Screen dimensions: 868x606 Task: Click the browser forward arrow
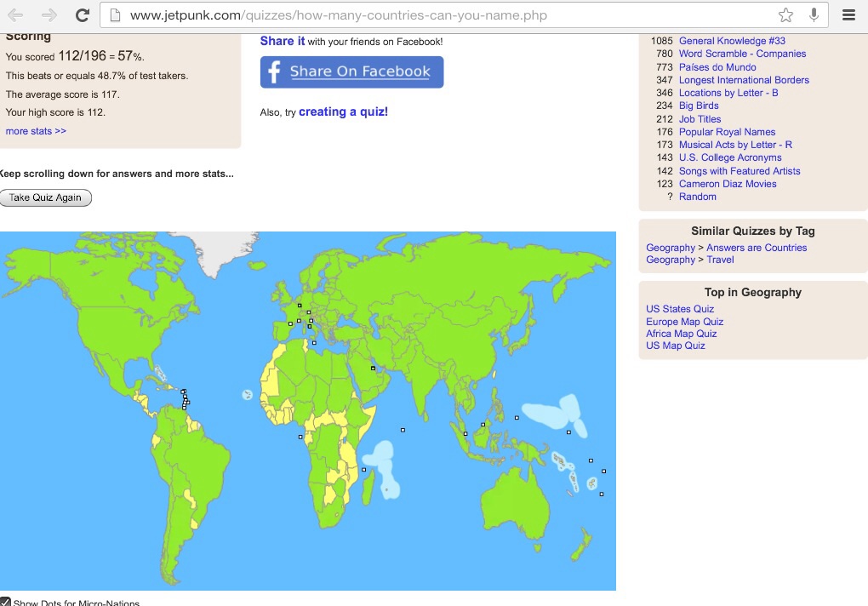(x=49, y=15)
